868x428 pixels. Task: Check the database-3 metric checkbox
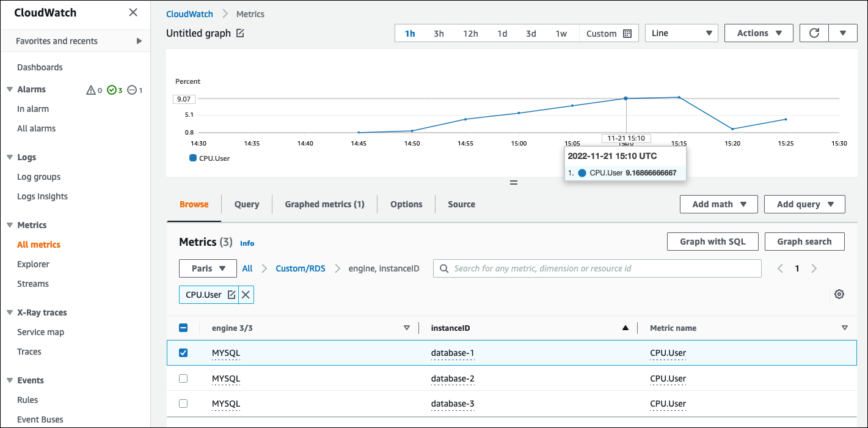(x=183, y=404)
